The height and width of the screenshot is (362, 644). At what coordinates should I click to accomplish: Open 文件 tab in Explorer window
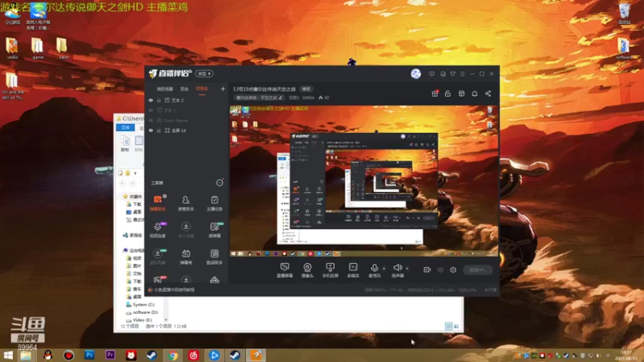[126, 128]
